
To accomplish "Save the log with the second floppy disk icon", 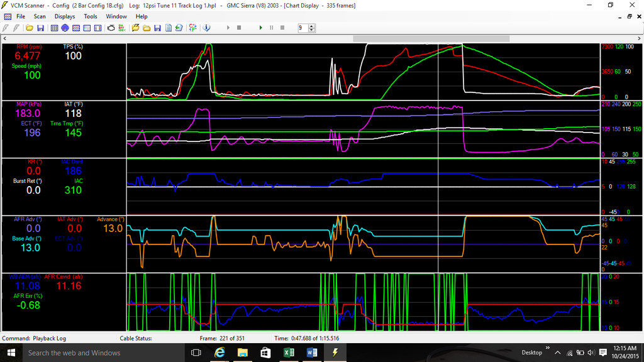I will click(157, 28).
